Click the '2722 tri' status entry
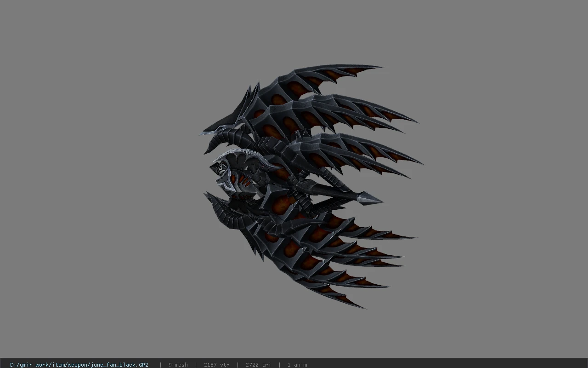588x368 pixels. pos(258,365)
